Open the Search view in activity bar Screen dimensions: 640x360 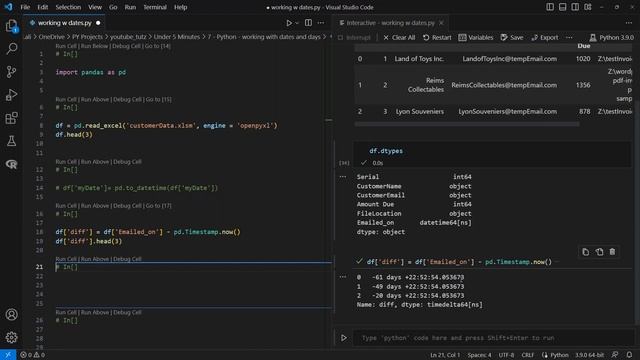[x=11, y=49]
